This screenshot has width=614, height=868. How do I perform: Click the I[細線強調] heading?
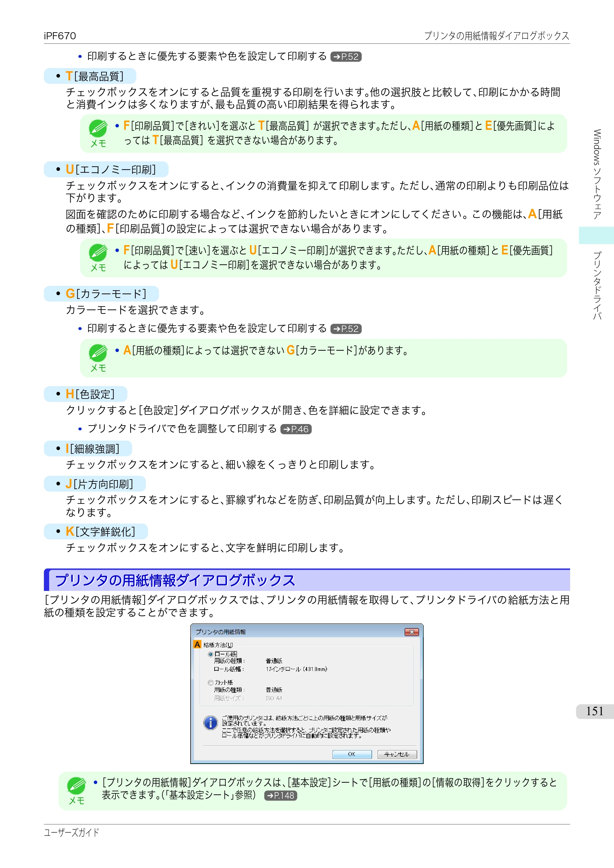click(88, 448)
